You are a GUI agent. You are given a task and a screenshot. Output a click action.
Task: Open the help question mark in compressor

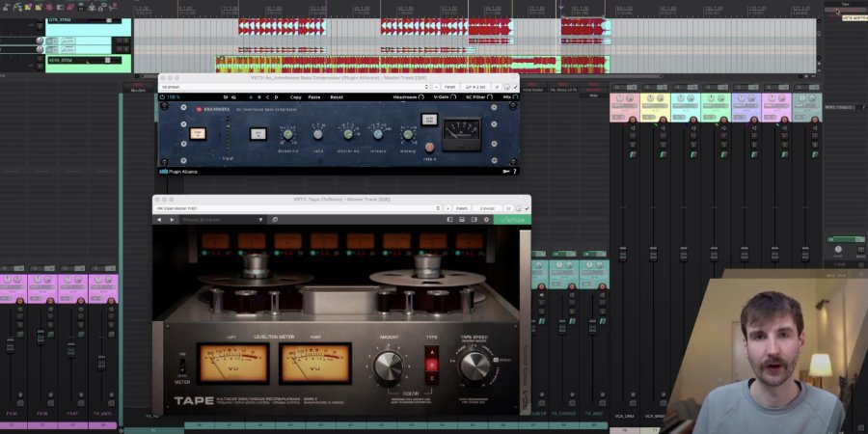click(514, 172)
